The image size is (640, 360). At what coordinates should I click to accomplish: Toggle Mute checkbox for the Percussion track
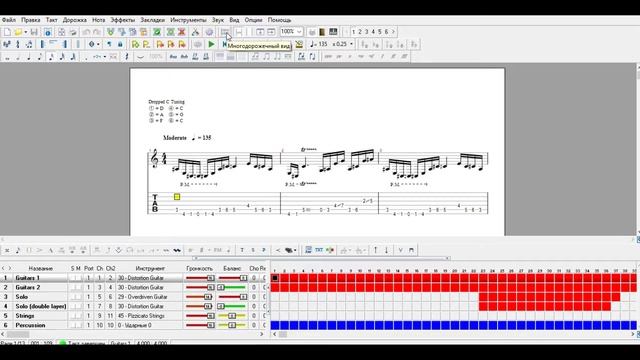pyautogui.click(x=78, y=325)
